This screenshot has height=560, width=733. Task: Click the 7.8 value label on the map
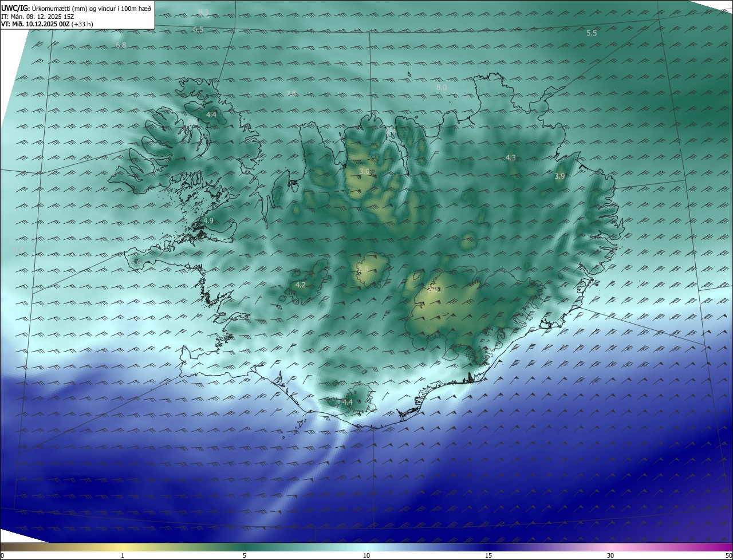pos(291,94)
